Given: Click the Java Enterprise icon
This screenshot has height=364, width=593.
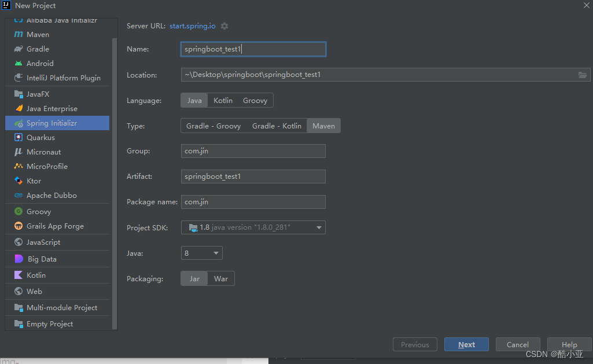Looking at the screenshot, I should [18, 109].
